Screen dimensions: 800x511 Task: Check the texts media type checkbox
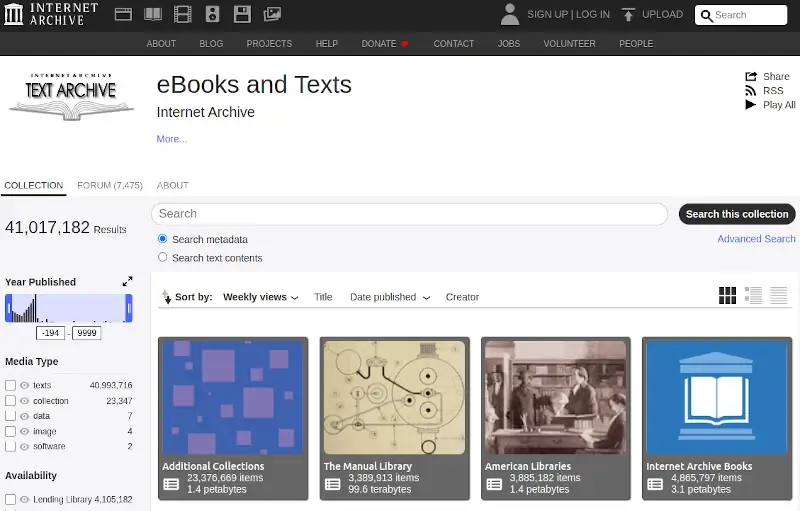(10, 386)
